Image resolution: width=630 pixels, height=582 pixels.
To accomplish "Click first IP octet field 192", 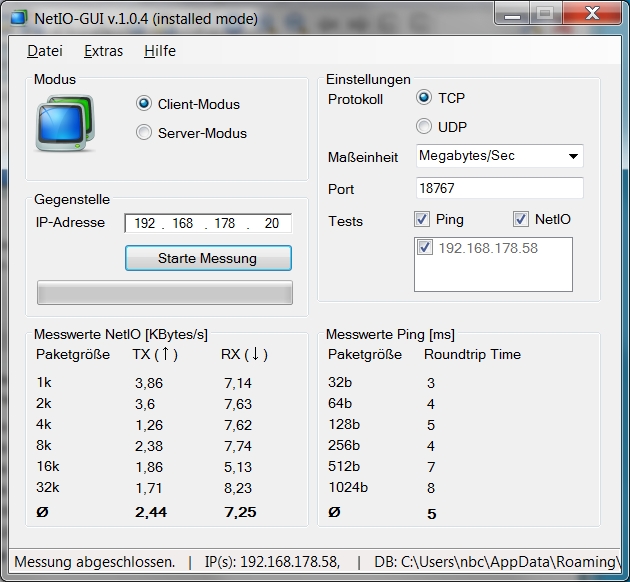I will [x=145, y=223].
